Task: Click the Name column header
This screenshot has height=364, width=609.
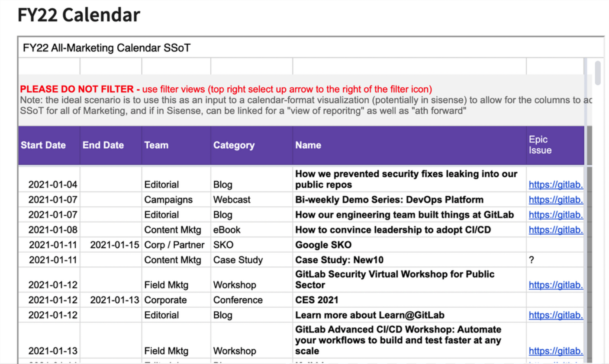Action: click(x=308, y=145)
